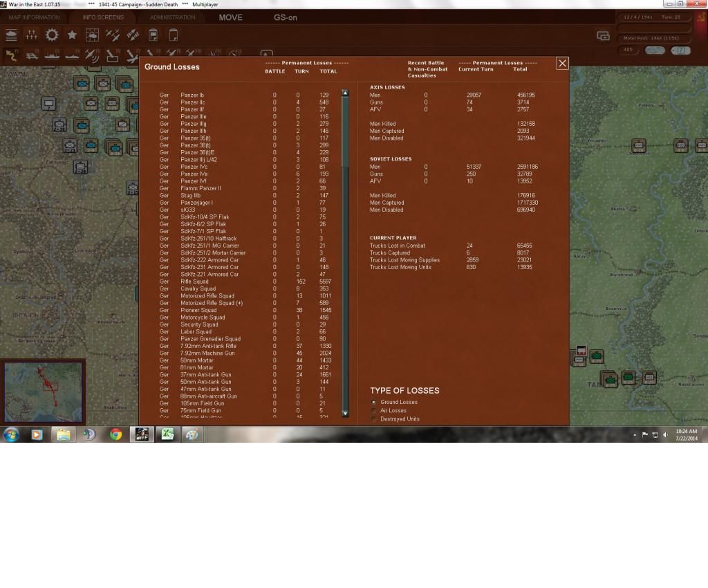Click the air doctrine aircraft and bombs icon
708x588 pixels.
pyautogui.click(x=133, y=35)
